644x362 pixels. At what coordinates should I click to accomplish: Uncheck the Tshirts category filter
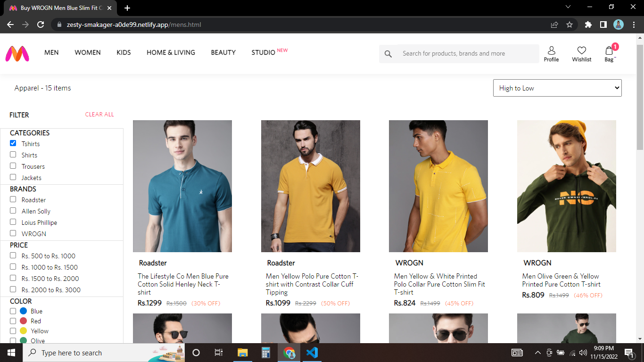pos(13,143)
